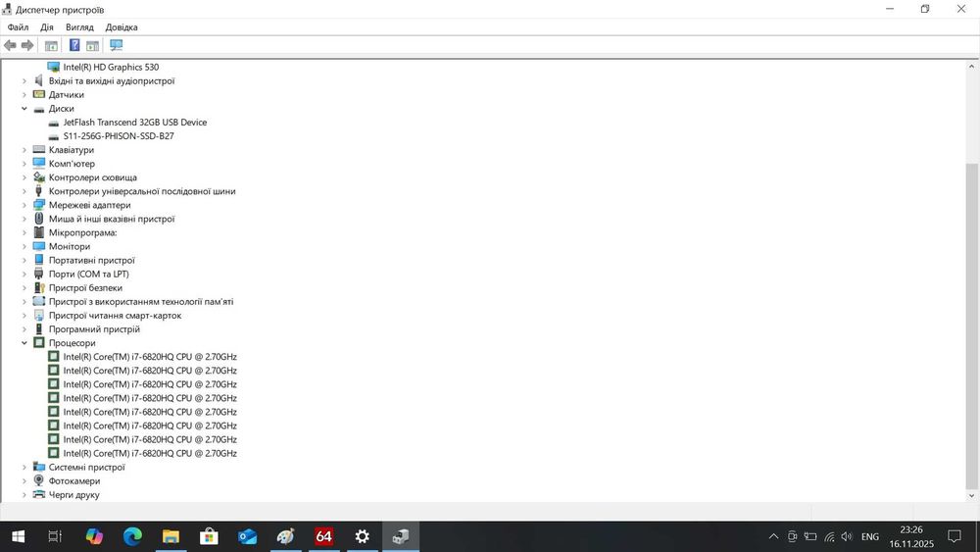
Task: Click the ENG language indicator
Action: 870,536
